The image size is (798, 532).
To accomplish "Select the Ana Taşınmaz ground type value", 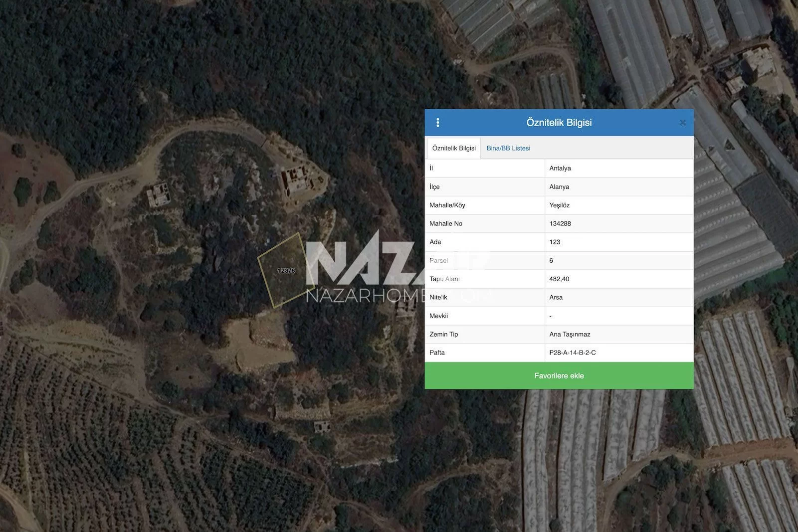I will 570,334.
